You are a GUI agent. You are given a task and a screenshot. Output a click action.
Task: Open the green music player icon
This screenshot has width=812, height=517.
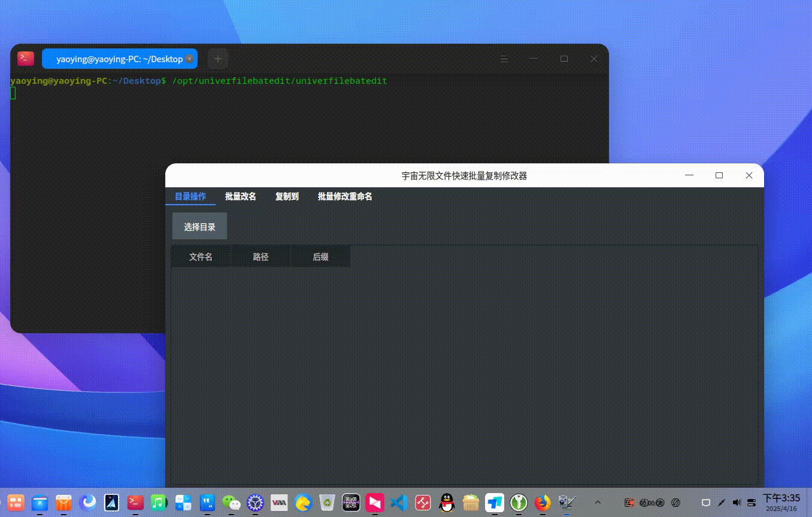(159, 503)
